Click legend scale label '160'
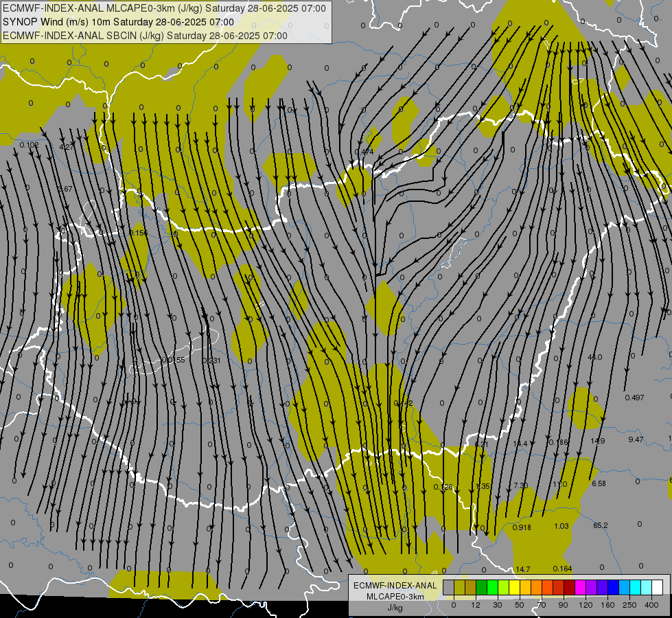The image size is (672, 618). (607, 605)
